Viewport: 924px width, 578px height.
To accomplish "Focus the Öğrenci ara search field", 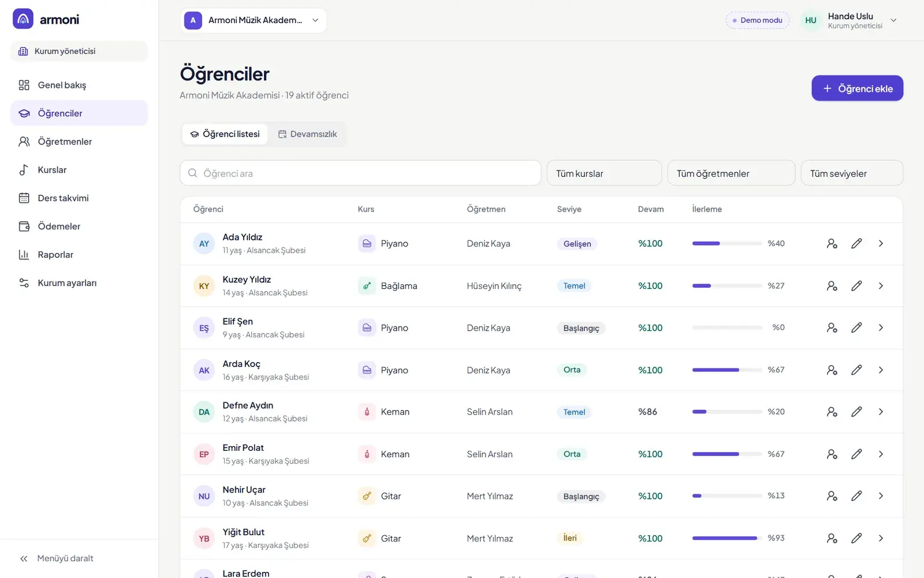I will 360,173.
